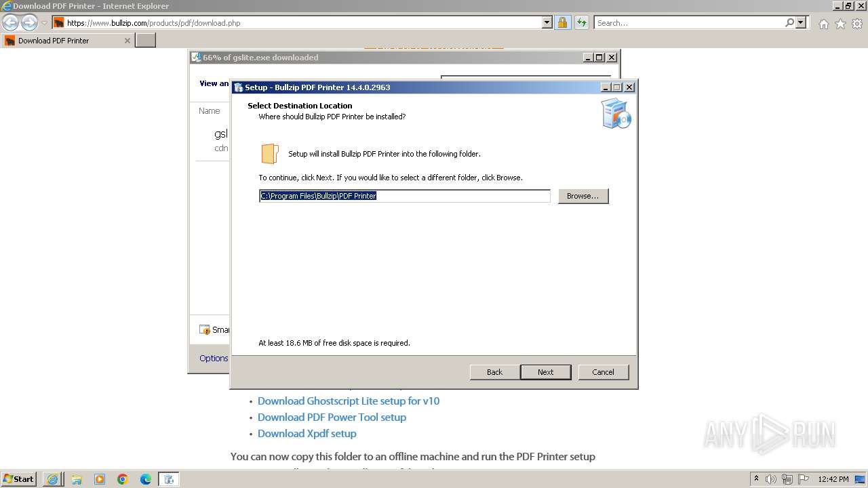Image resolution: width=868 pixels, height=488 pixels.
Task: Click the destination folder path field
Action: point(405,196)
